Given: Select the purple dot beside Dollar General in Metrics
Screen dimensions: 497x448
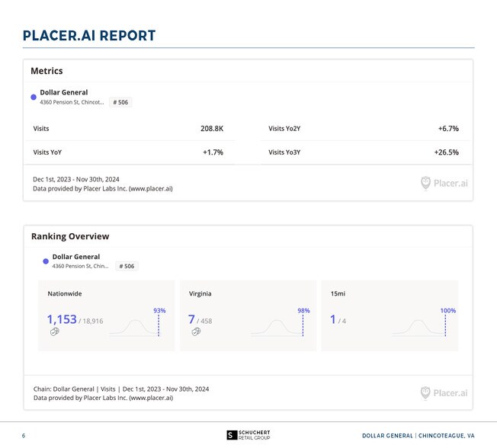Looking at the screenshot, I should [34, 98].
